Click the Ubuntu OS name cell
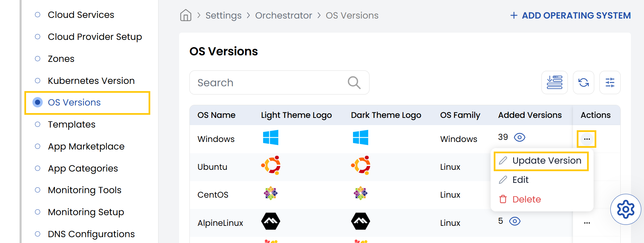The width and height of the screenshot is (644, 243). coord(212,167)
